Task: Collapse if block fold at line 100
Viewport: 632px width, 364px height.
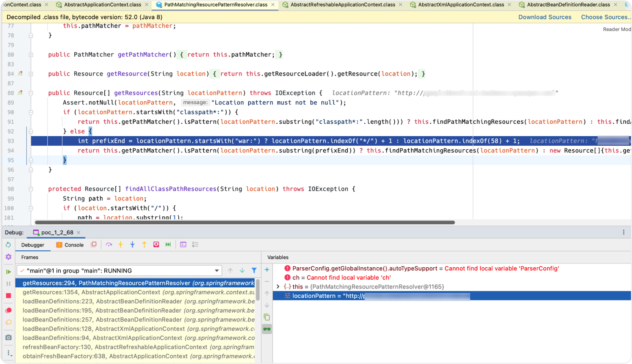Action: point(31,208)
